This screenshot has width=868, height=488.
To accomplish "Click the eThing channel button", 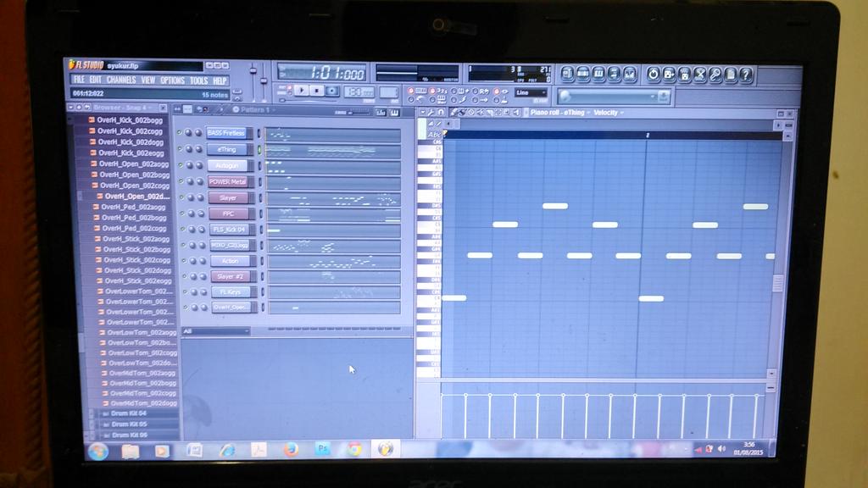I will tap(227, 149).
